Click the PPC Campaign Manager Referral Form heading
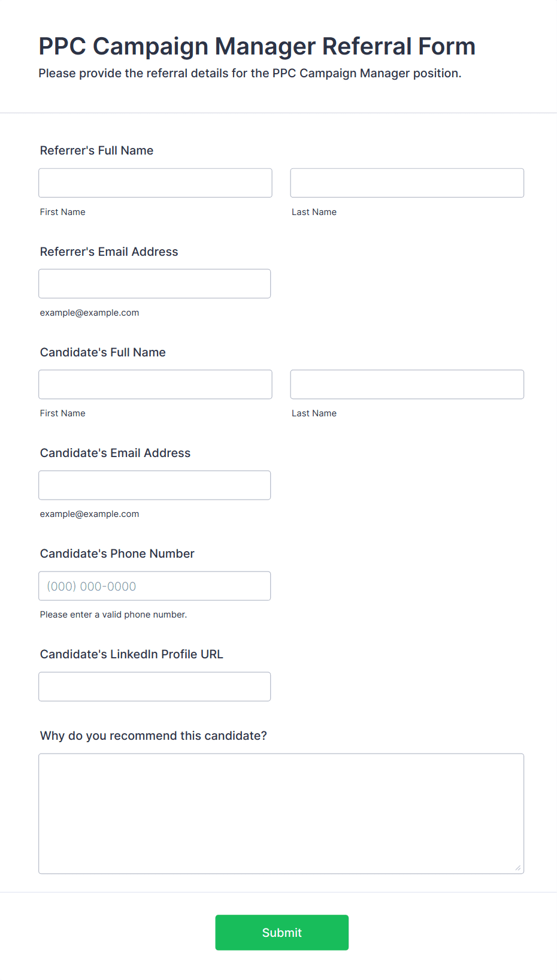 (x=257, y=46)
